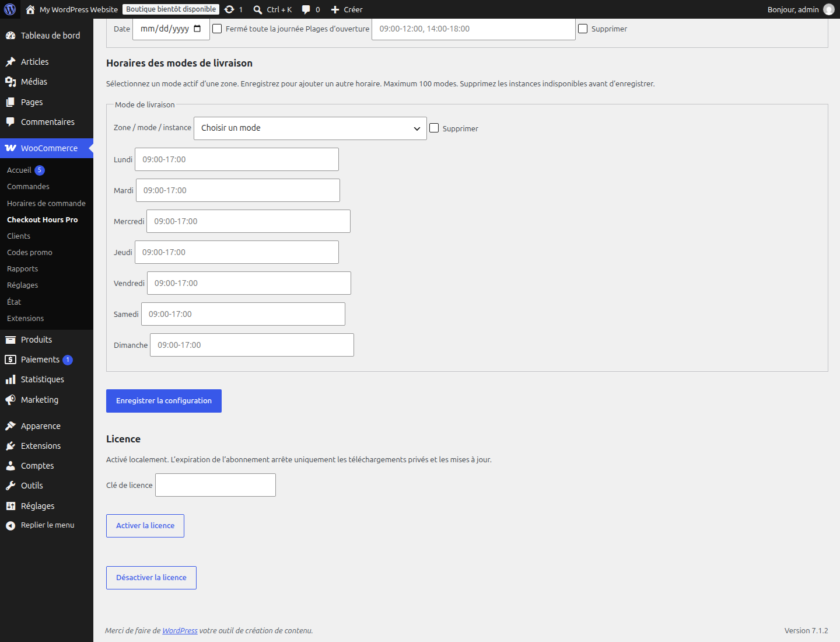The image size is (840, 642).
Task: Click the Samedi hours field
Action: click(x=243, y=314)
